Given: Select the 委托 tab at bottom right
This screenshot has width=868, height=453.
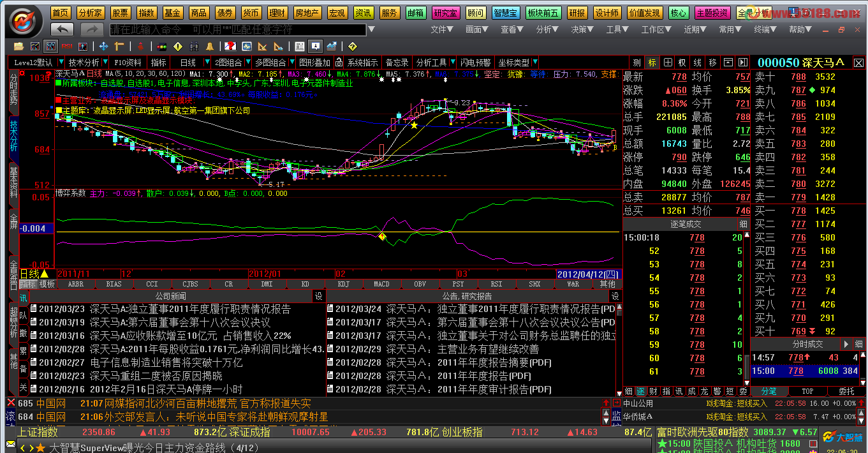Looking at the screenshot, I should 846,391.
